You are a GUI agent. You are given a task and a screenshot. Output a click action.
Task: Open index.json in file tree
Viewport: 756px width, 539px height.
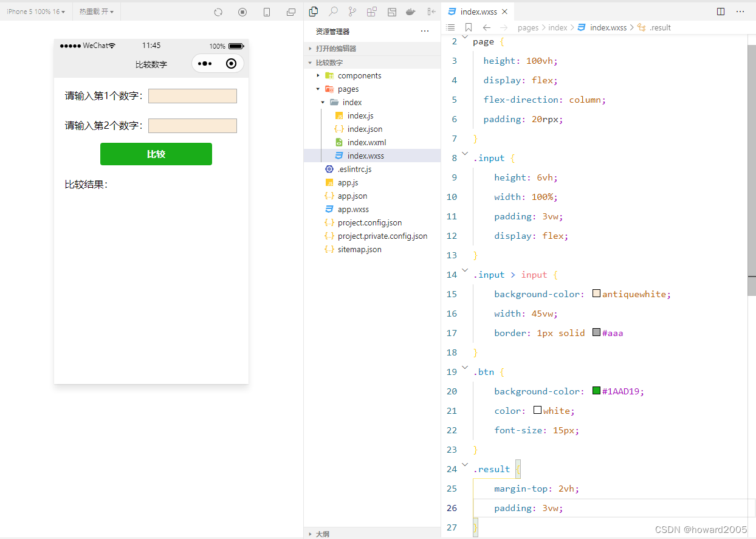[372, 129]
